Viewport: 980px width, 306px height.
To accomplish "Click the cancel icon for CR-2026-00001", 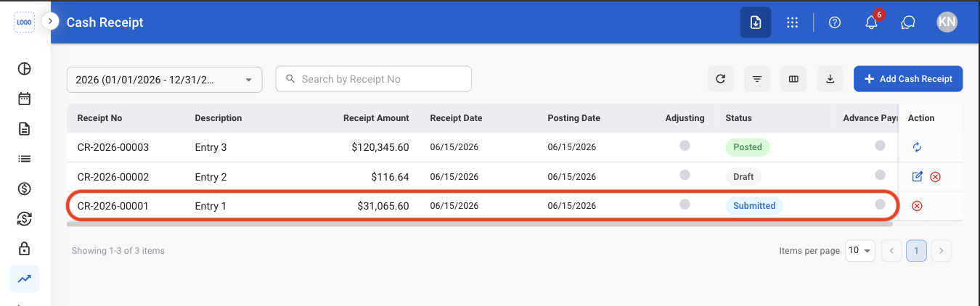I will click(917, 206).
